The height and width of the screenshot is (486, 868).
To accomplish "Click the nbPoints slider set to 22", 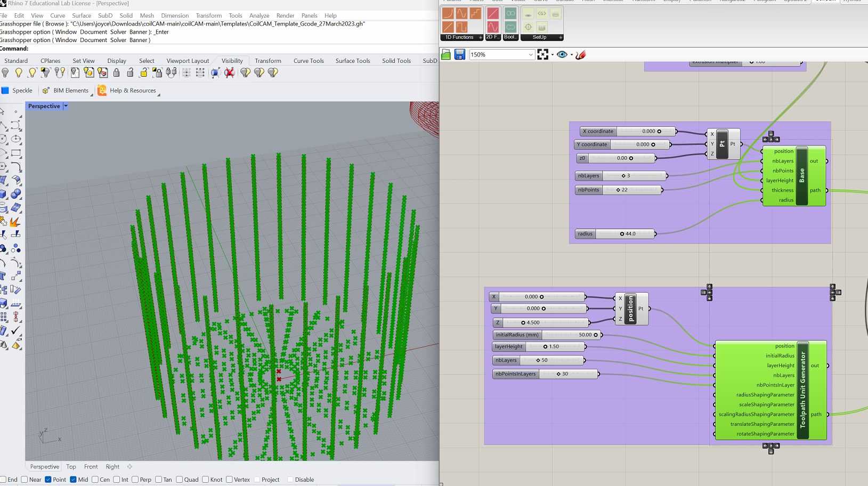I will tap(619, 190).
